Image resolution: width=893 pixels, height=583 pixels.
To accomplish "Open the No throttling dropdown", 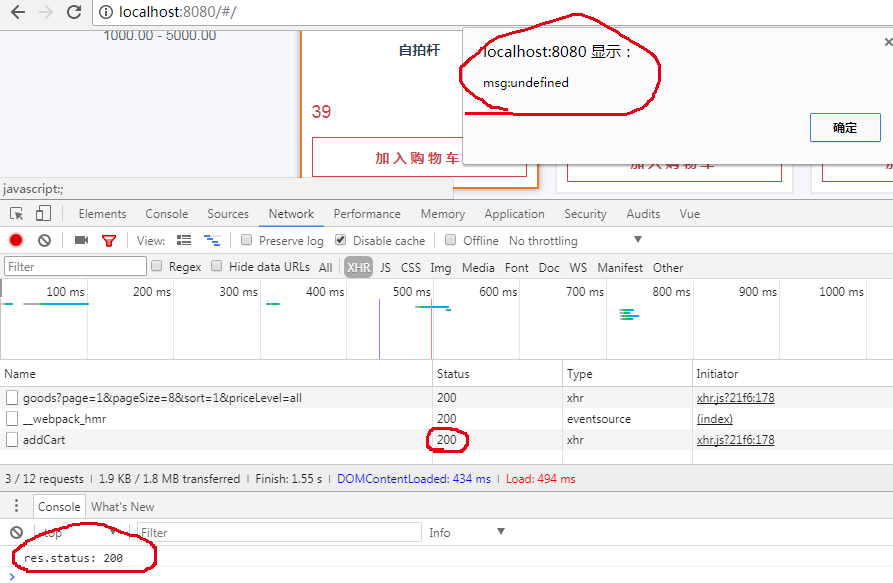I will pyautogui.click(x=575, y=241).
